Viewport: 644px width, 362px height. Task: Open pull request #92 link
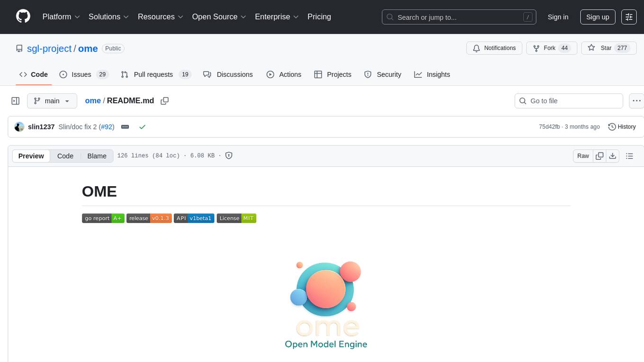[107, 127]
